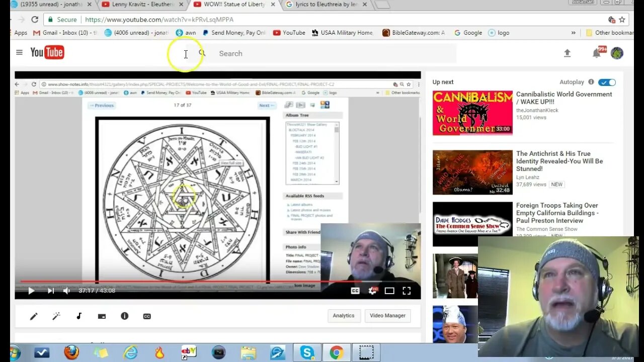Toggle closed captions on the player
The height and width of the screenshot is (362, 644).
(355, 291)
